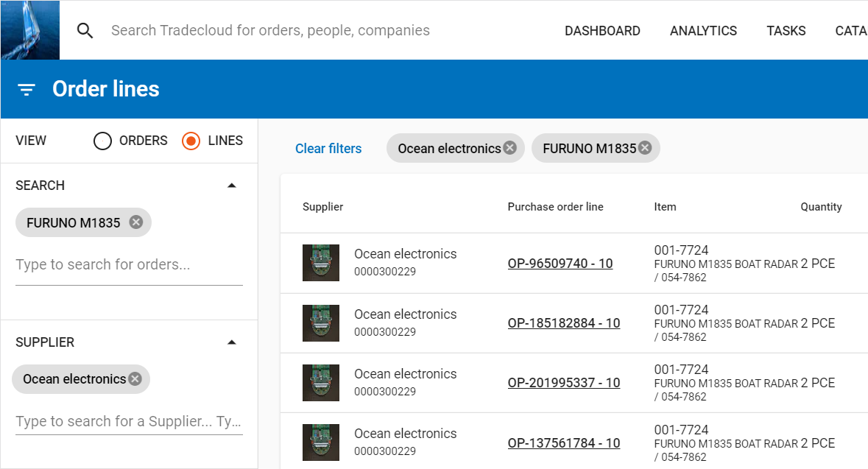The width and height of the screenshot is (868, 469).
Task: Click supplier thumbnail for OP-96509740 row
Action: click(320, 263)
